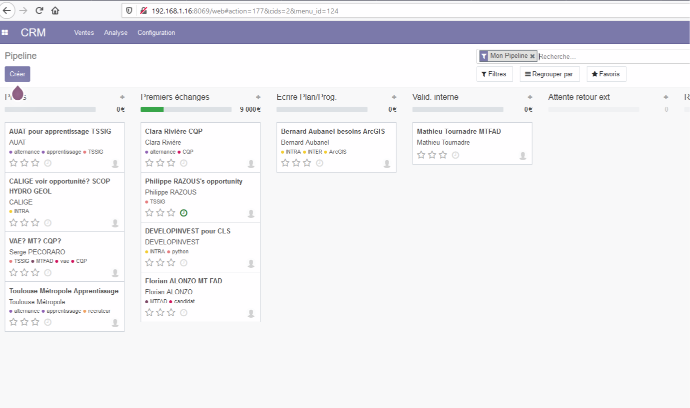Click browser home icon
Viewport: 690px width, 408px height.
[x=54, y=10]
